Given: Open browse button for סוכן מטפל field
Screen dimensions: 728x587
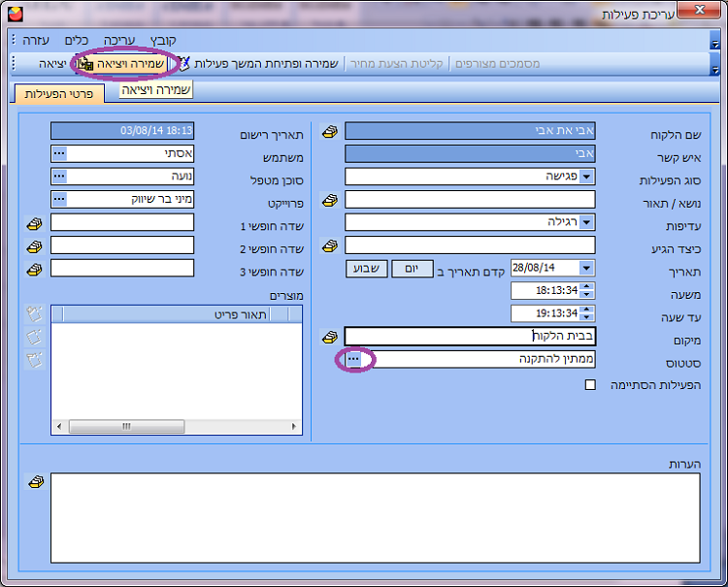Looking at the screenshot, I should point(59,177).
